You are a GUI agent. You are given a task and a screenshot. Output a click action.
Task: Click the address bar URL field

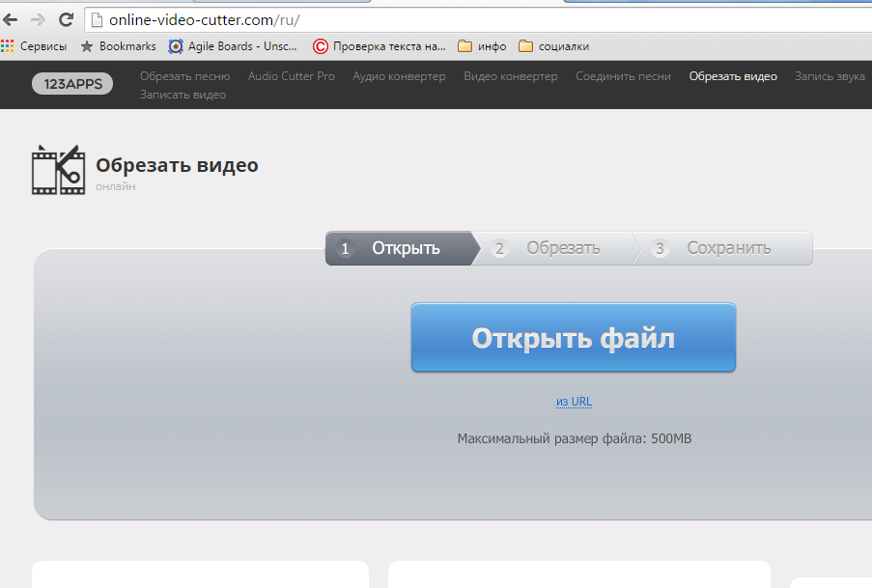478,20
